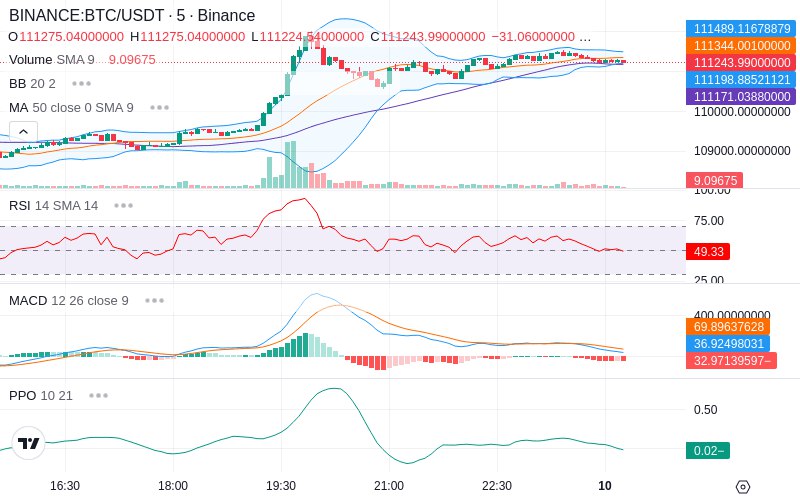The width and height of the screenshot is (800, 500).
Task: Click the 9.09675 volume value tag
Action: coord(714,180)
